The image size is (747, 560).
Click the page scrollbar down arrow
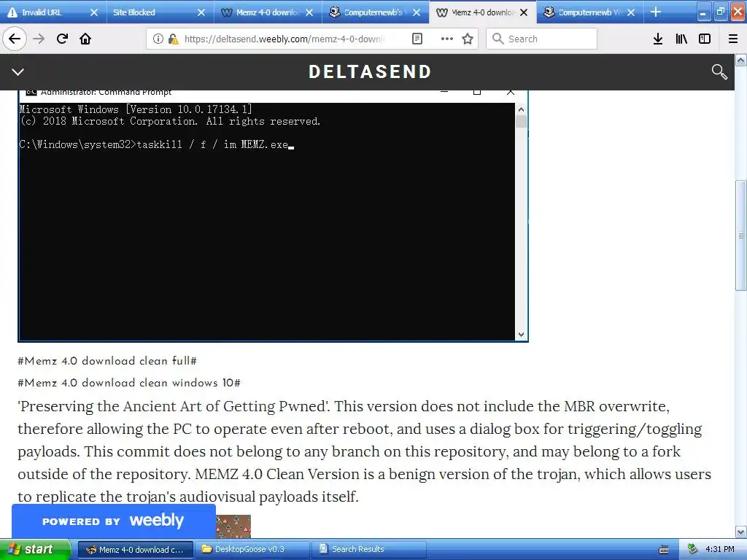coord(740,532)
